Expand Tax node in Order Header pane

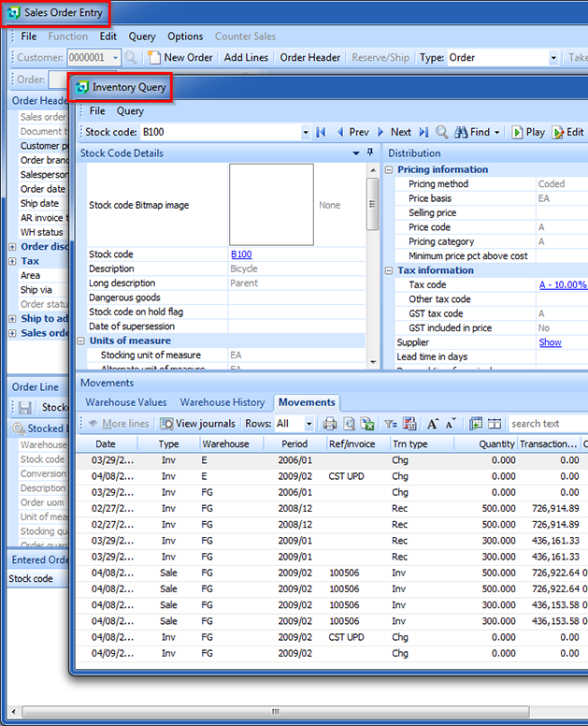[x=12, y=262]
